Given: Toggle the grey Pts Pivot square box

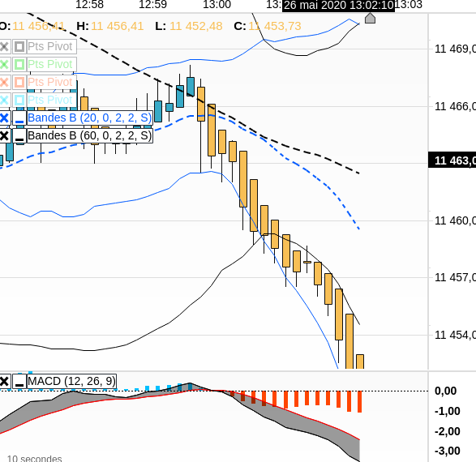Looking at the screenshot, I should point(19,47).
